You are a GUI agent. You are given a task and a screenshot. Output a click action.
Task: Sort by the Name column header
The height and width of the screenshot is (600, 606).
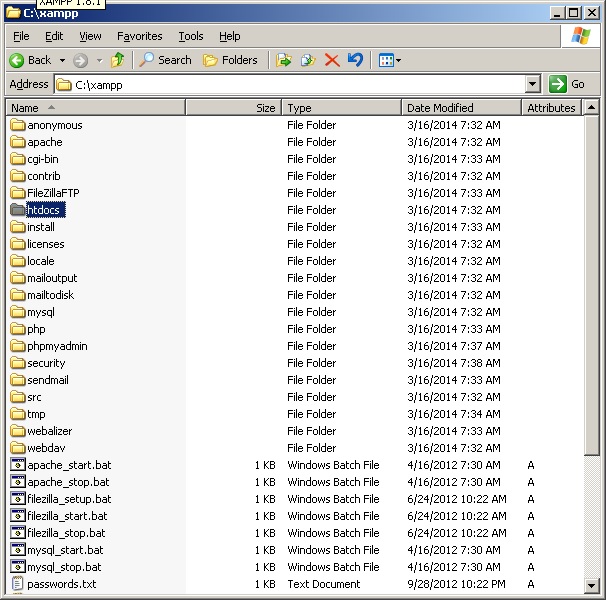[95, 108]
